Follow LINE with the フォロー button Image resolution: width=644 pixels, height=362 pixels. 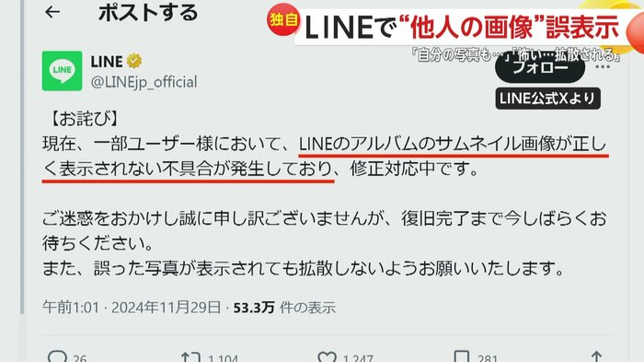pyautogui.click(x=540, y=68)
